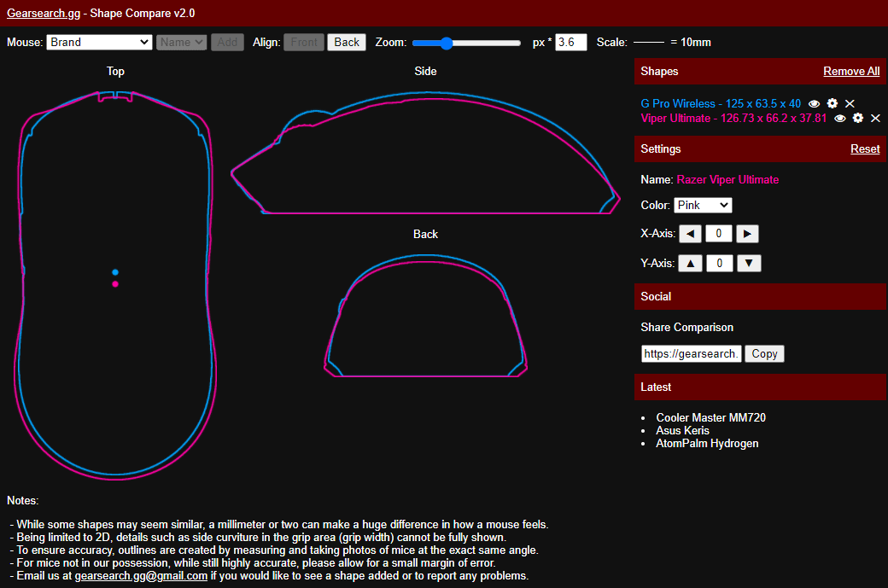
Task: Open settings gear for Viper Ultimate
Action: (x=858, y=118)
